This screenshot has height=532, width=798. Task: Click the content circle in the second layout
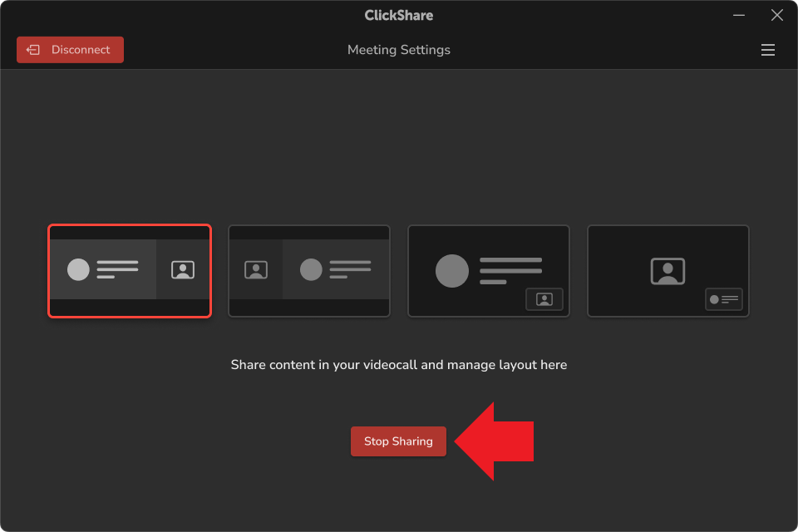[x=311, y=269]
